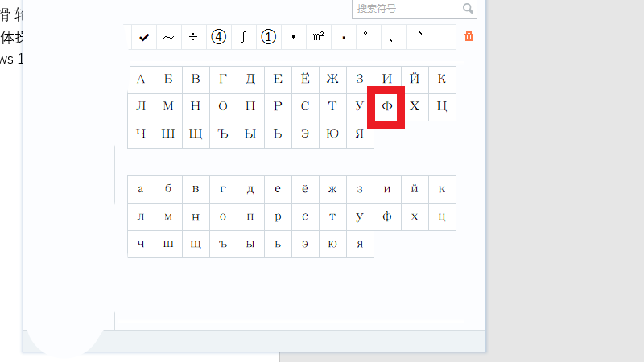Choose lowercase Cyrillic letter ц
Screen dimensions: 644x362
pos(442,216)
